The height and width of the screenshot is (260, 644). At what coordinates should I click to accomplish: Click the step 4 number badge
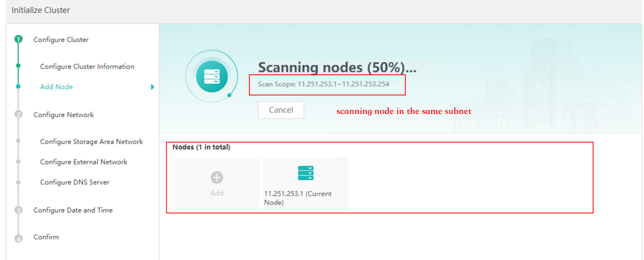pyautogui.click(x=18, y=239)
